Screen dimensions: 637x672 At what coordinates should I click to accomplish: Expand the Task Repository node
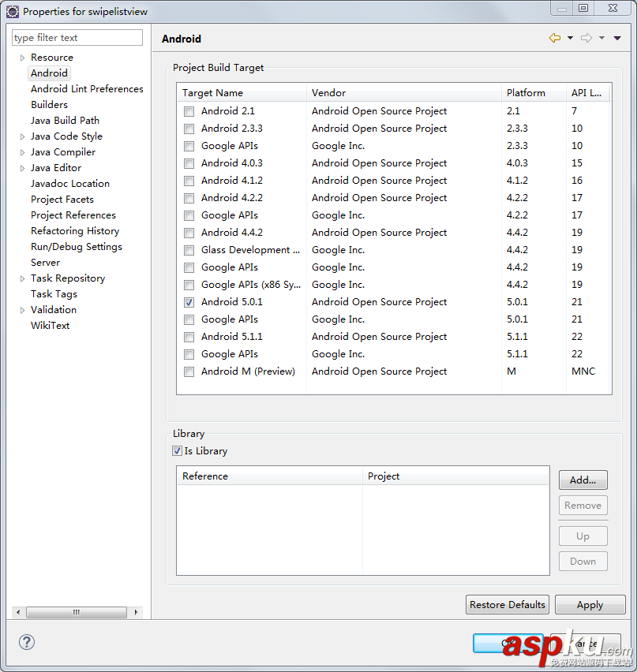pos(22,278)
